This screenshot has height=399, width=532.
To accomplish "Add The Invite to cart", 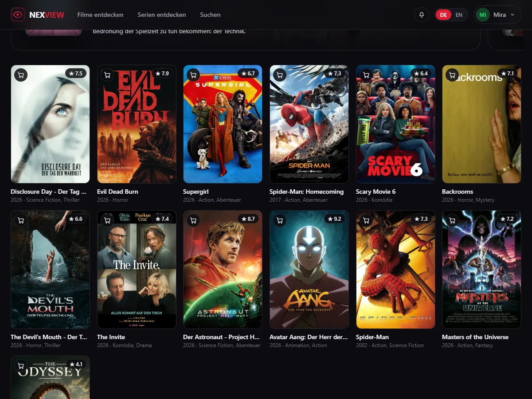I will (107, 220).
